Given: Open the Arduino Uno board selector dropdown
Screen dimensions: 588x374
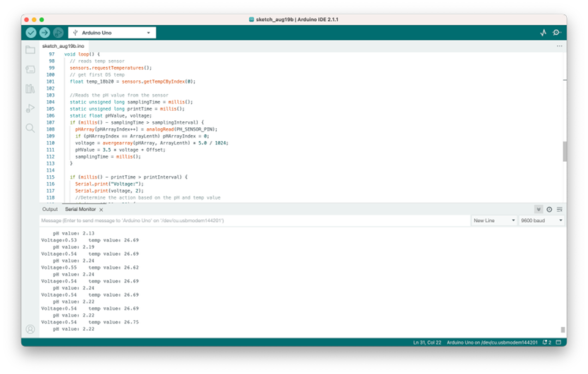Looking at the screenshot, I should pyautogui.click(x=112, y=33).
